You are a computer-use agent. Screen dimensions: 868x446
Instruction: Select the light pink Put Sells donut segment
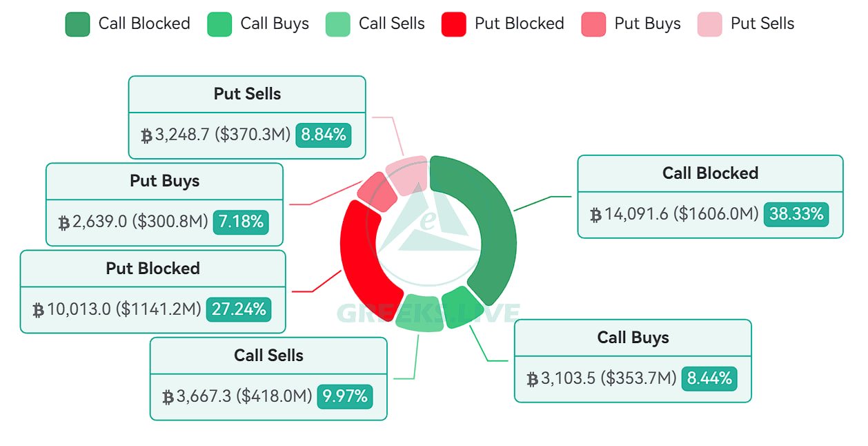point(407,174)
